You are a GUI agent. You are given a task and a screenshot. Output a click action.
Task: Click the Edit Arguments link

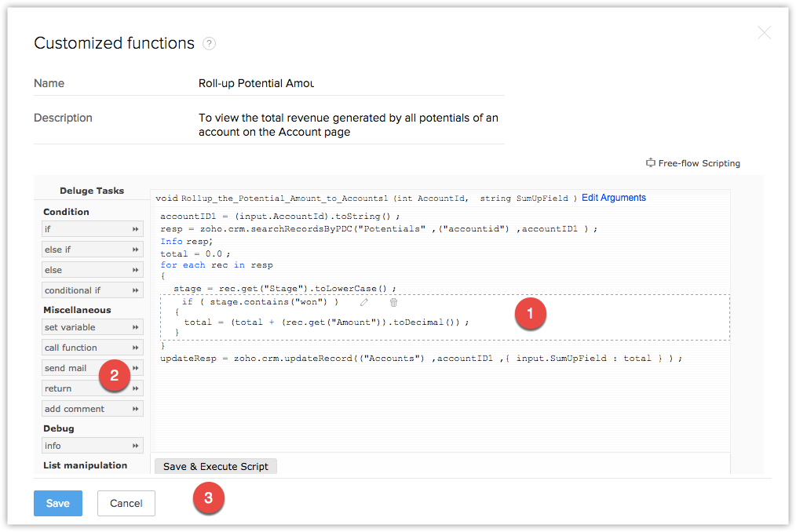(x=613, y=198)
